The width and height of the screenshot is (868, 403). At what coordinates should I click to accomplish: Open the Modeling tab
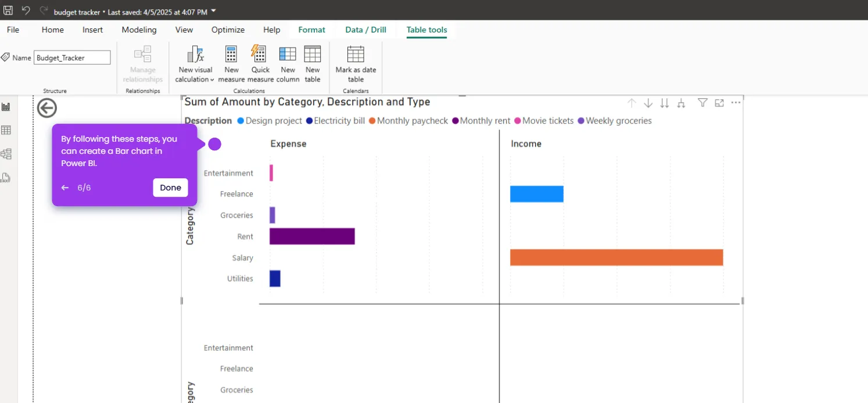coord(139,30)
